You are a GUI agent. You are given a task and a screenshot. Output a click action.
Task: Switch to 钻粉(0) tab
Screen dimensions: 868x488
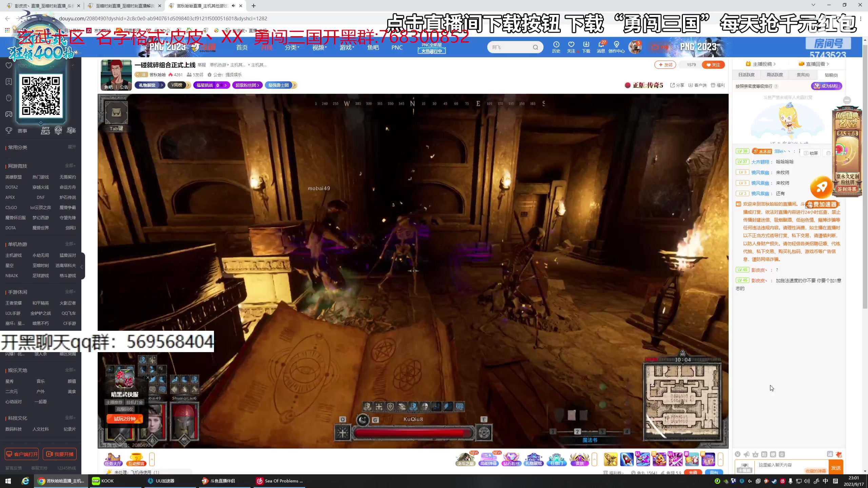(x=831, y=75)
